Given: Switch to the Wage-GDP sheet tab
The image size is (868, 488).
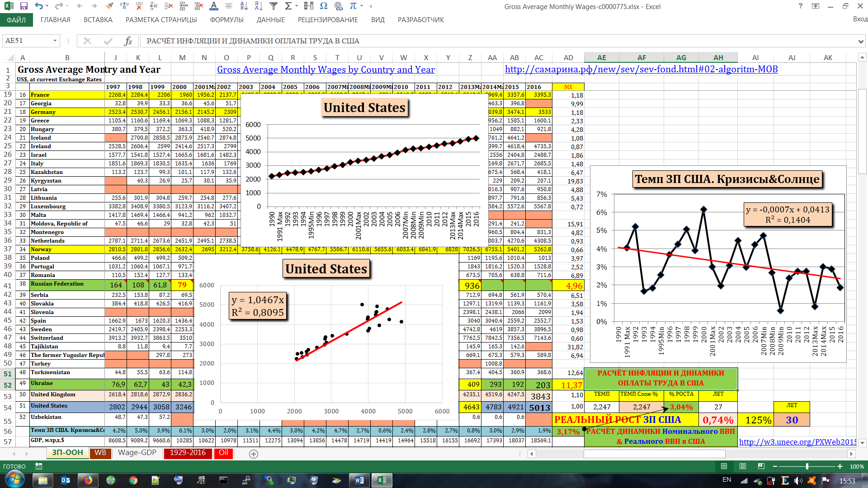Looking at the screenshot, I should 137,453.
